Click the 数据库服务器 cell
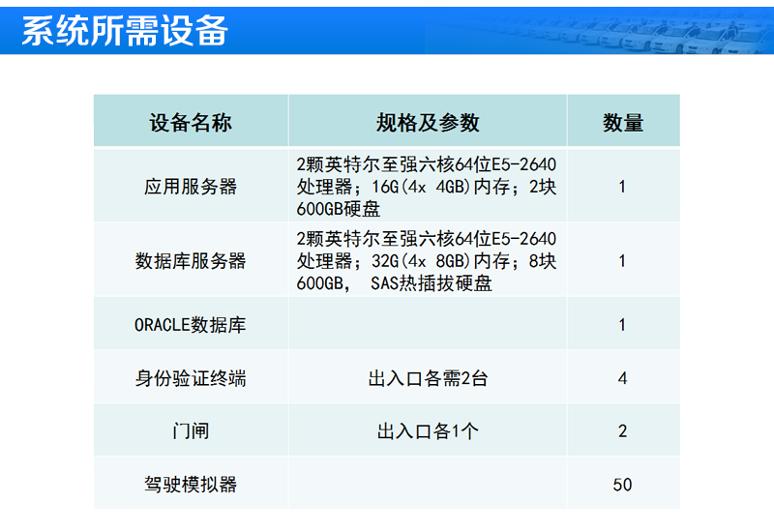The image size is (774, 532). [191, 261]
